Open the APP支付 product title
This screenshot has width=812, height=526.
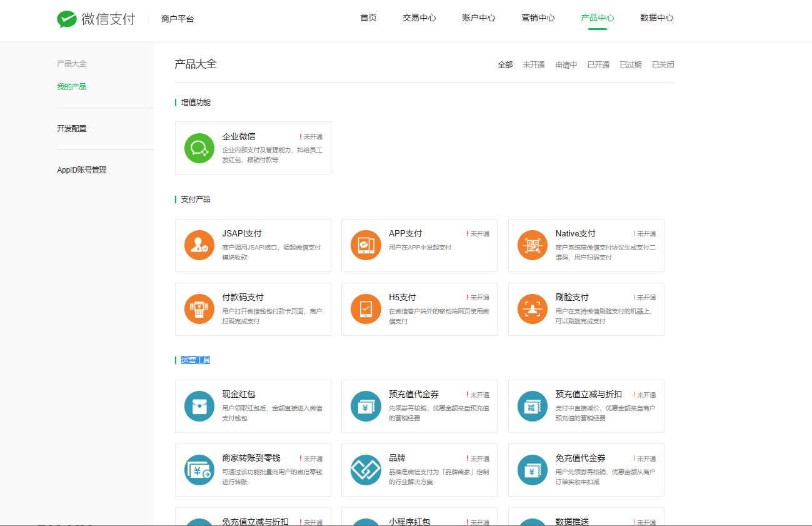pyautogui.click(x=406, y=233)
